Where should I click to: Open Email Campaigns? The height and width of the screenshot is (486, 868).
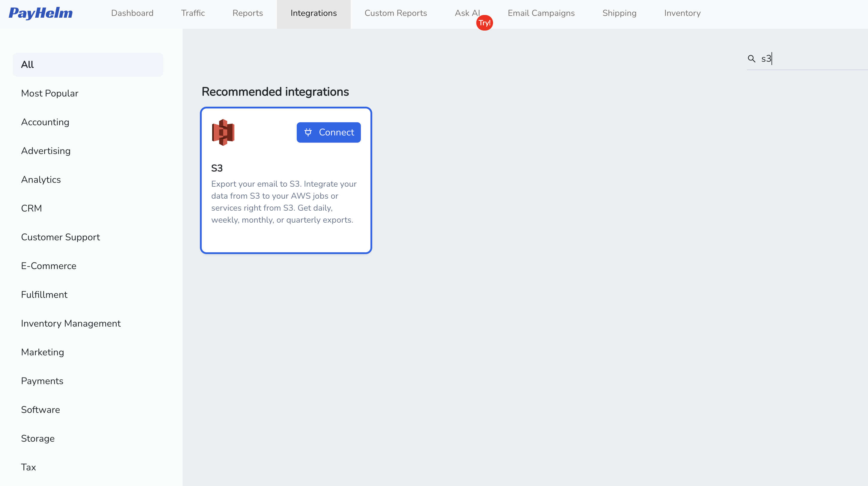(x=541, y=13)
